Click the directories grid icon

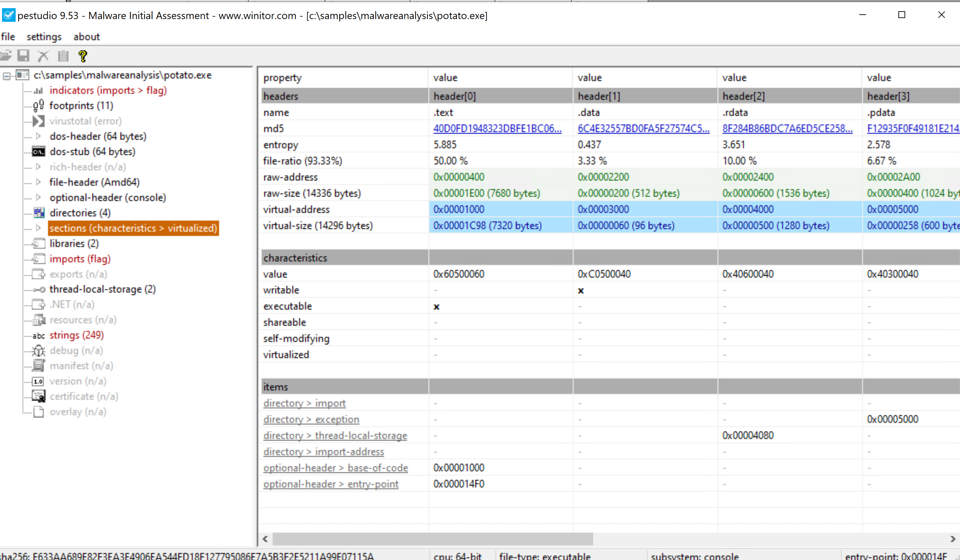39,212
